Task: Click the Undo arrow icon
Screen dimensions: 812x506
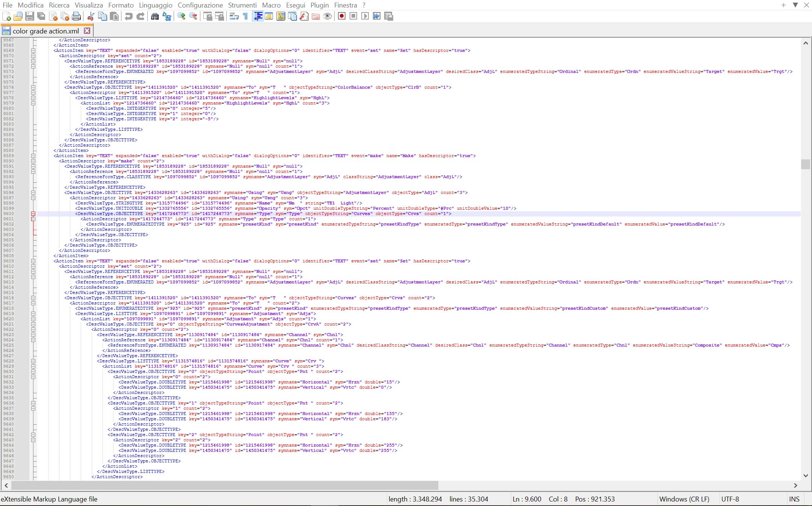Action: point(129,16)
